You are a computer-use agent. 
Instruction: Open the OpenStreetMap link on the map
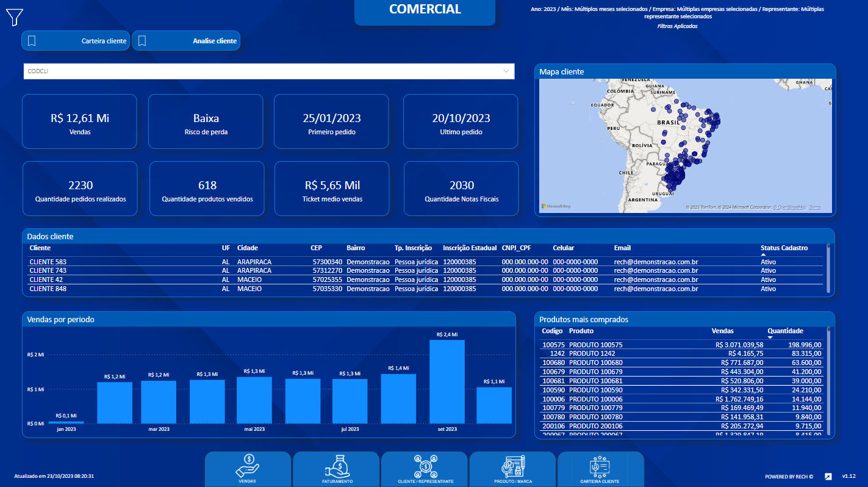(790, 207)
